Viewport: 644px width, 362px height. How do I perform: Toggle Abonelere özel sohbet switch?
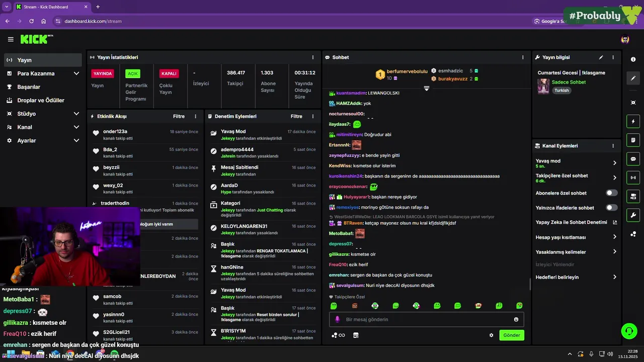(x=612, y=193)
